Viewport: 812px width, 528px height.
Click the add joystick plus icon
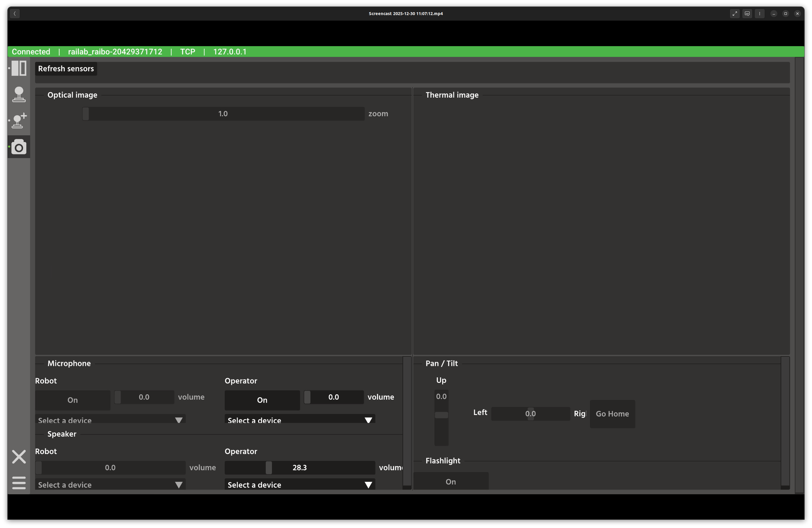19,120
